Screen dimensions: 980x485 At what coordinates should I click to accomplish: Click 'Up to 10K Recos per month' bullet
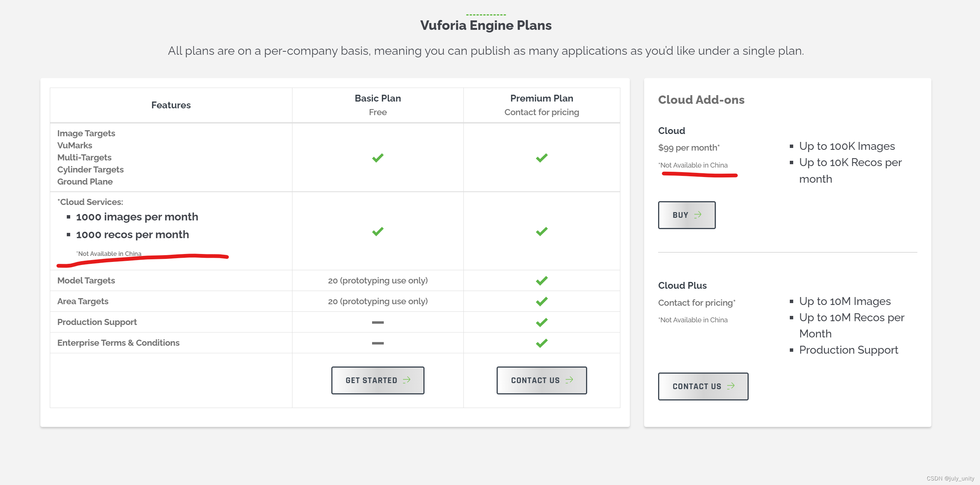pyautogui.click(x=850, y=171)
